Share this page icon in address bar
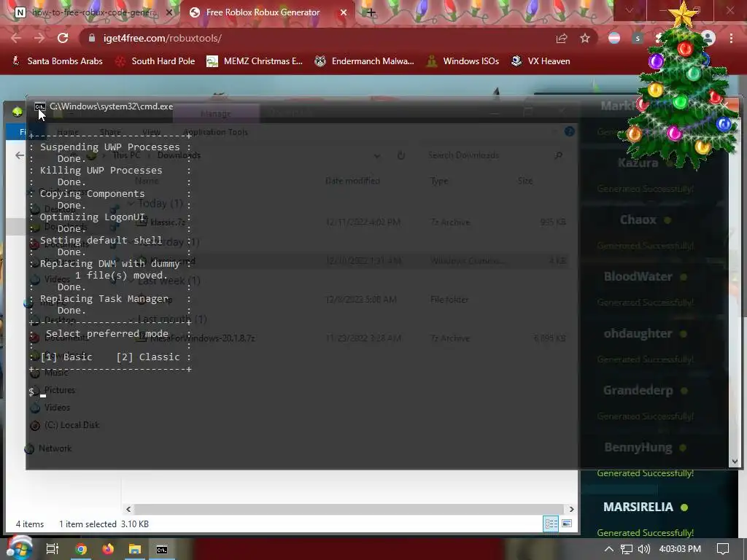The height and width of the screenshot is (560, 747). coord(562,38)
